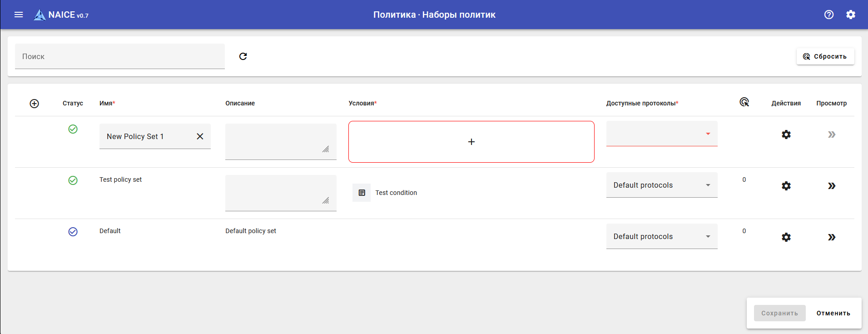The image size is (868, 334).
Task: Clear the New Policy Set 1 name
Action: coord(200,136)
